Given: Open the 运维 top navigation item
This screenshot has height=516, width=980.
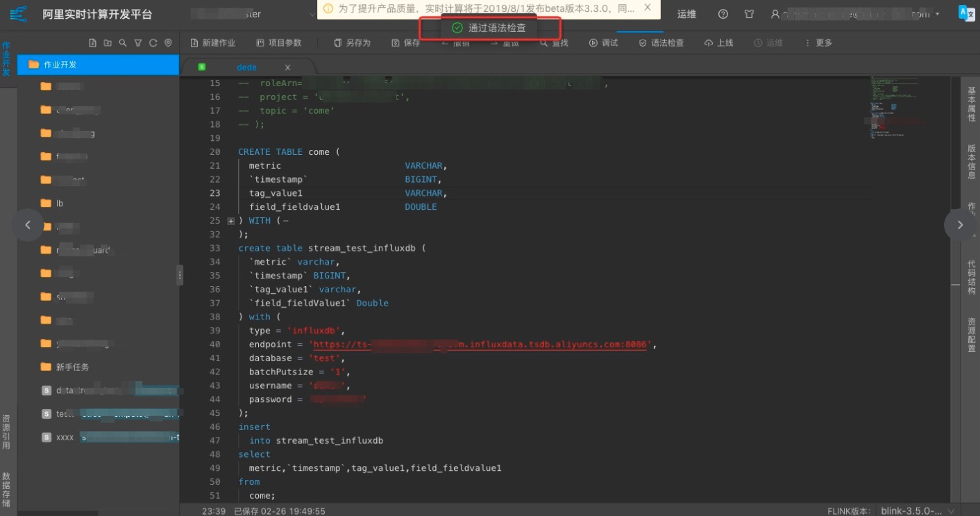Looking at the screenshot, I should coord(686,14).
